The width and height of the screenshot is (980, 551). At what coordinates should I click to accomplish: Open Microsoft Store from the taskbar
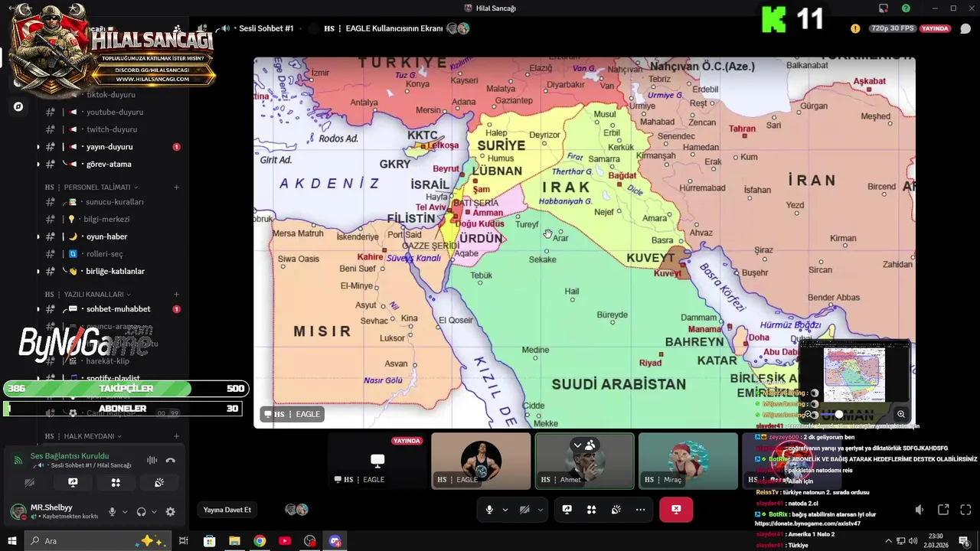tap(209, 541)
